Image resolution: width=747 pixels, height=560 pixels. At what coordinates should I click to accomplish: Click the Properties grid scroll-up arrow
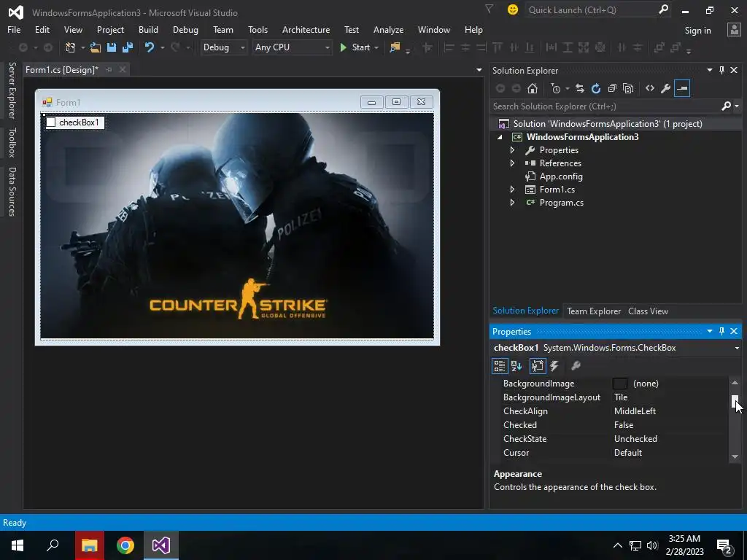(735, 382)
